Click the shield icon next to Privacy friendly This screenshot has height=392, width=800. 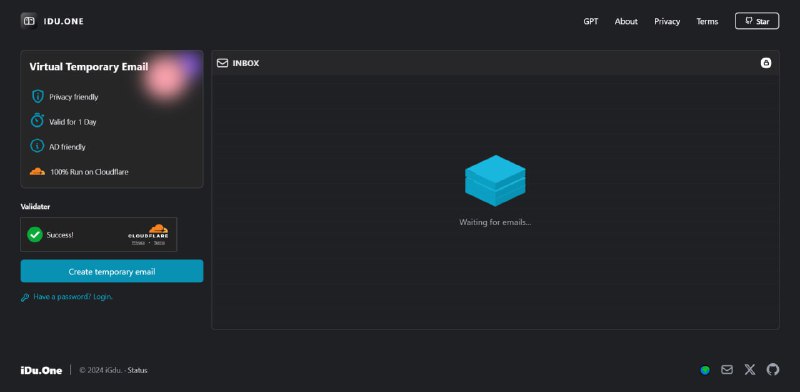click(x=37, y=96)
